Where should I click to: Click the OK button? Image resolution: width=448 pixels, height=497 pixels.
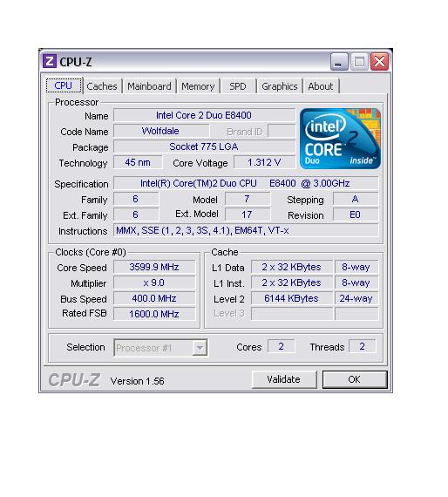coord(355,379)
